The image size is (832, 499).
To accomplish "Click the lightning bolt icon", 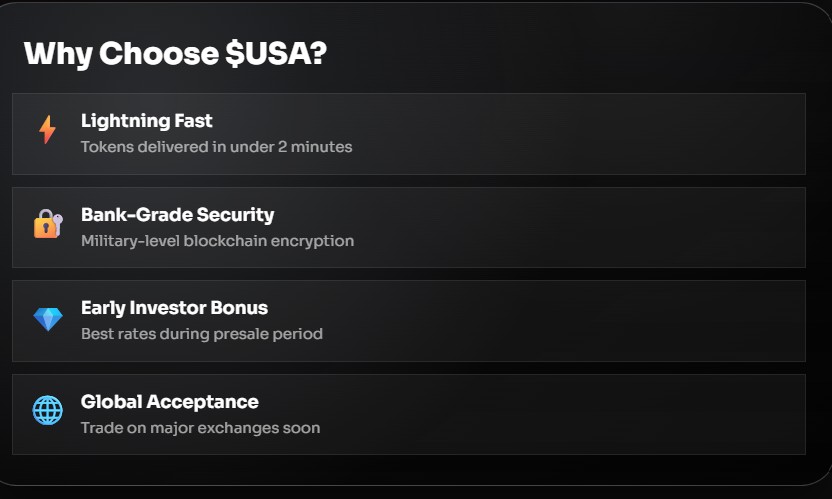I will pyautogui.click(x=47, y=130).
